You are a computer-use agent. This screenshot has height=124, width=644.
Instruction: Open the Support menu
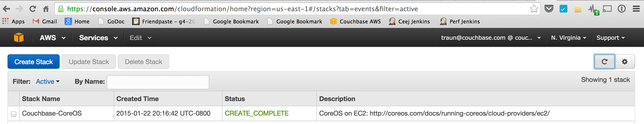coord(610,38)
